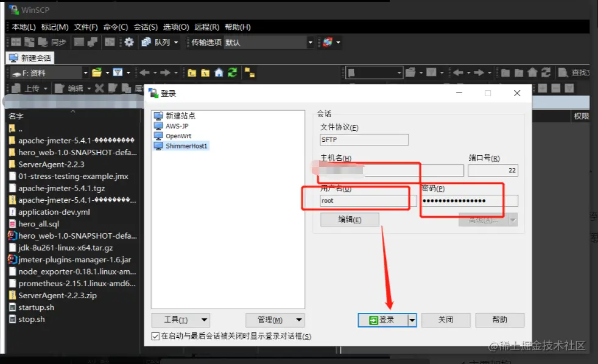Open directory folder icon in local panel

tap(97, 72)
